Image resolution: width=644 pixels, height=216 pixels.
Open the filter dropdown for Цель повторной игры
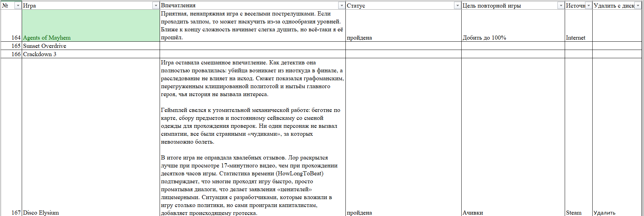click(561, 6)
